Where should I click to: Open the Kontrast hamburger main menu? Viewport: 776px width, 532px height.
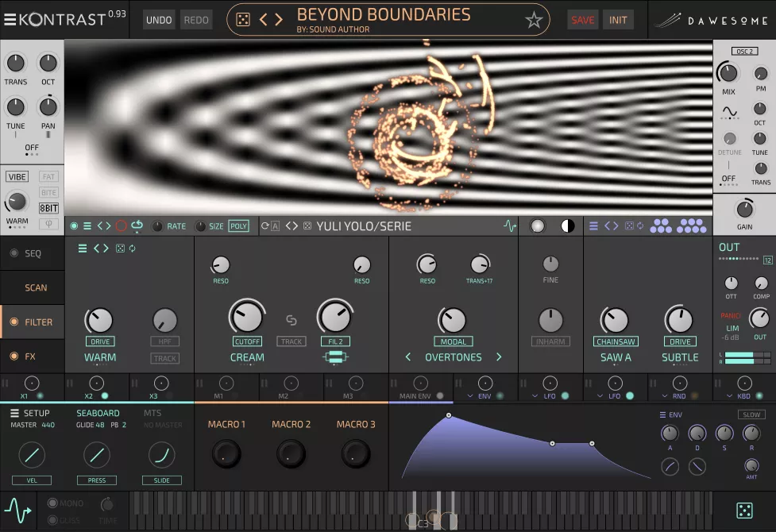point(10,20)
